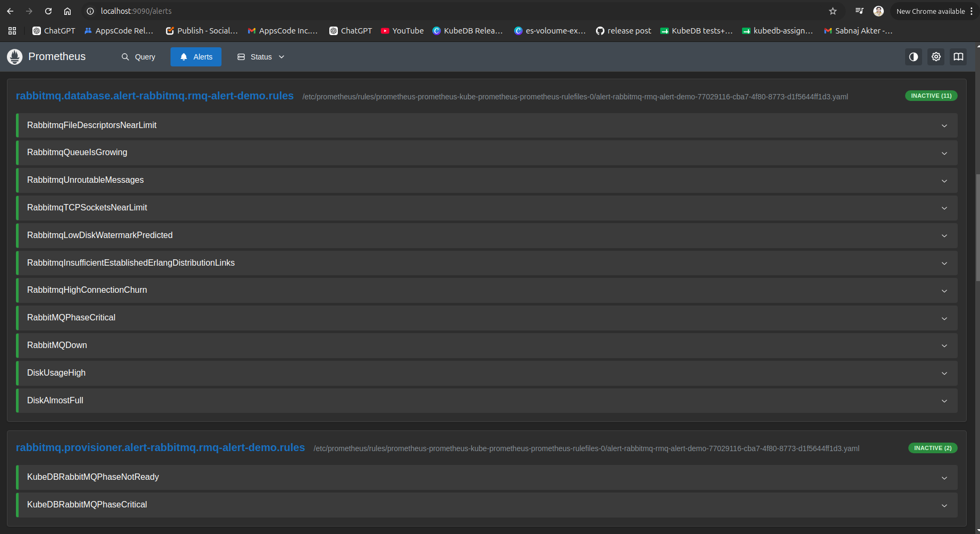Image resolution: width=980 pixels, height=534 pixels.
Task: Open the Chrome profile avatar
Action: tap(879, 11)
